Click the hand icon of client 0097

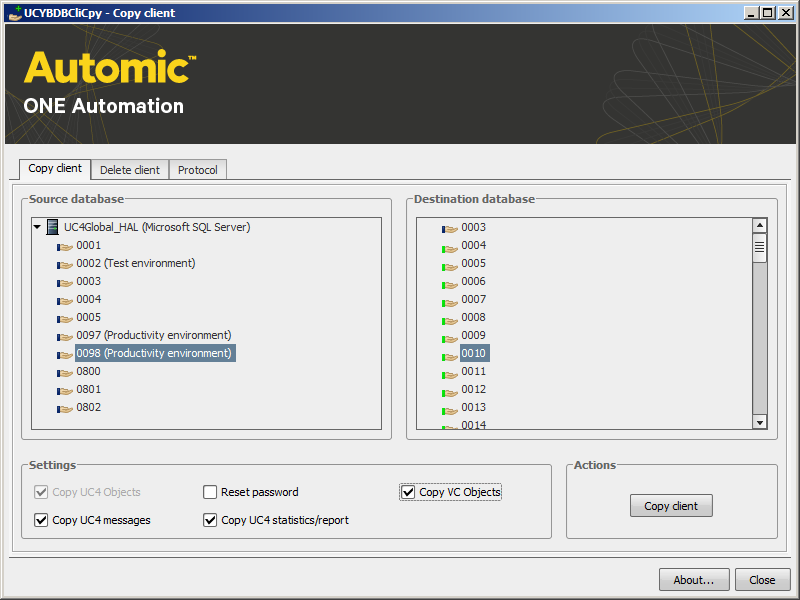[x=65, y=337]
